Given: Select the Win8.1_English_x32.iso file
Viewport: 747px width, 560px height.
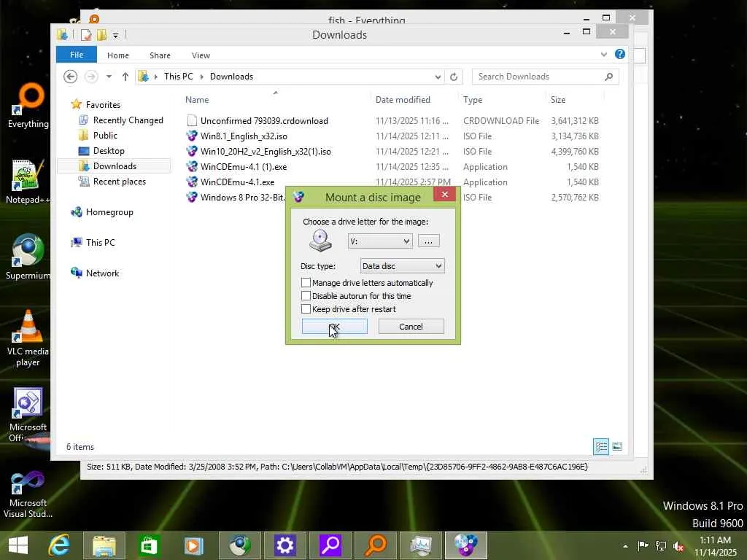Looking at the screenshot, I should (x=244, y=136).
